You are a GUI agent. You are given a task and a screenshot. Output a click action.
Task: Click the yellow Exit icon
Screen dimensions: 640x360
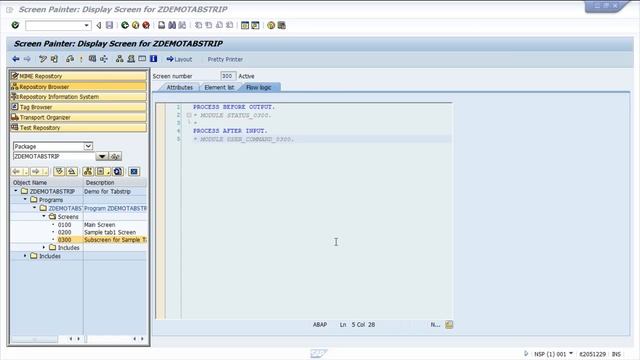[x=136, y=25]
